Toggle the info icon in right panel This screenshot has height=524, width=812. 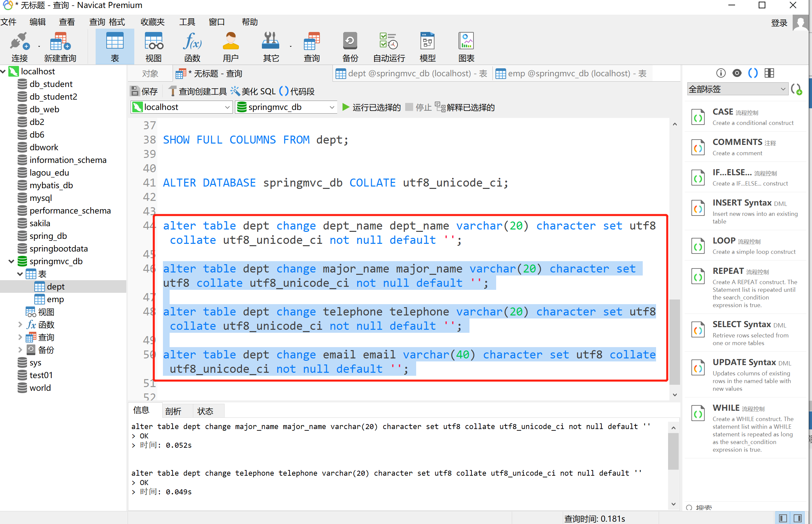click(721, 73)
